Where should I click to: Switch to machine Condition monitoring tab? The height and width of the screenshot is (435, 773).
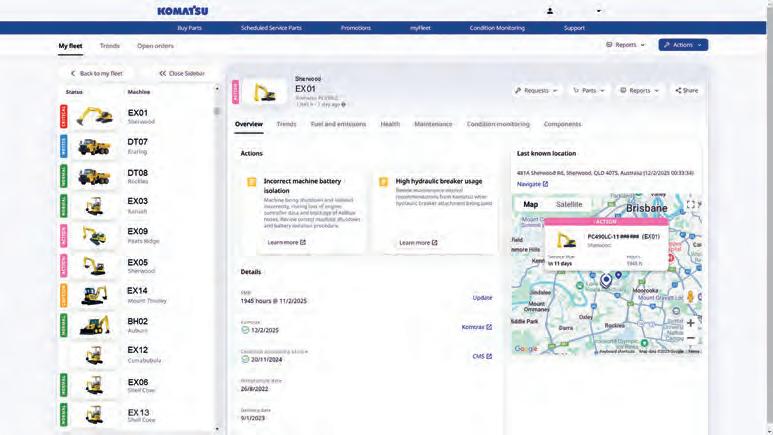[x=498, y=124]
